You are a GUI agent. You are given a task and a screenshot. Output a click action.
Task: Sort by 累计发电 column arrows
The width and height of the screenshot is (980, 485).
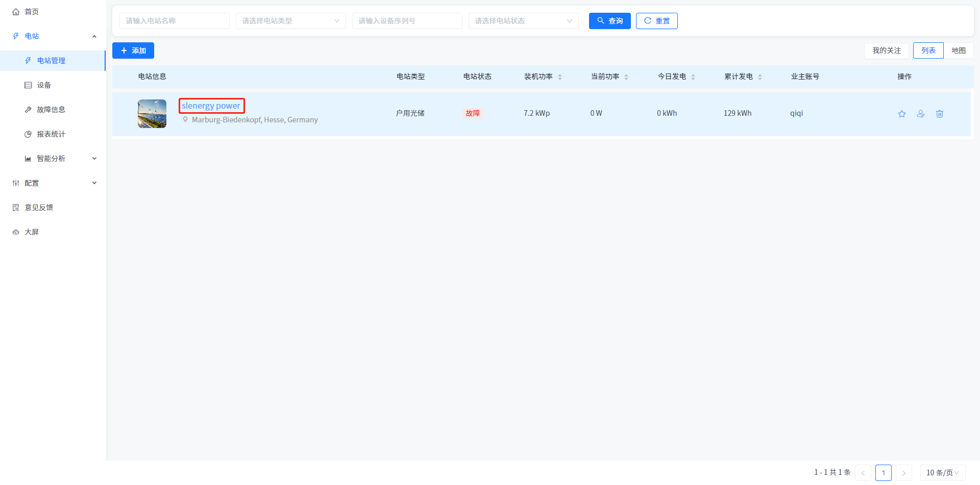click(x=759, y=77)
